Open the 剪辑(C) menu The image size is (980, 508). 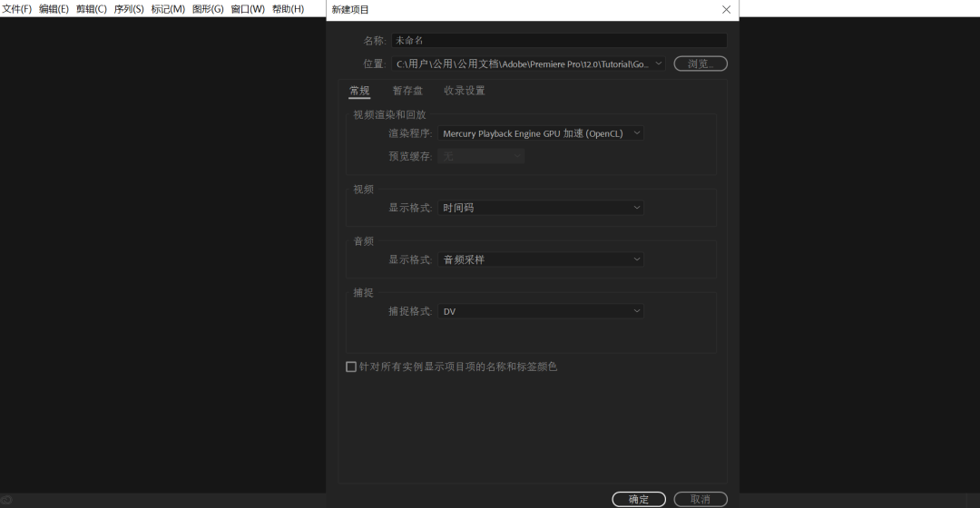coord(92,9)
